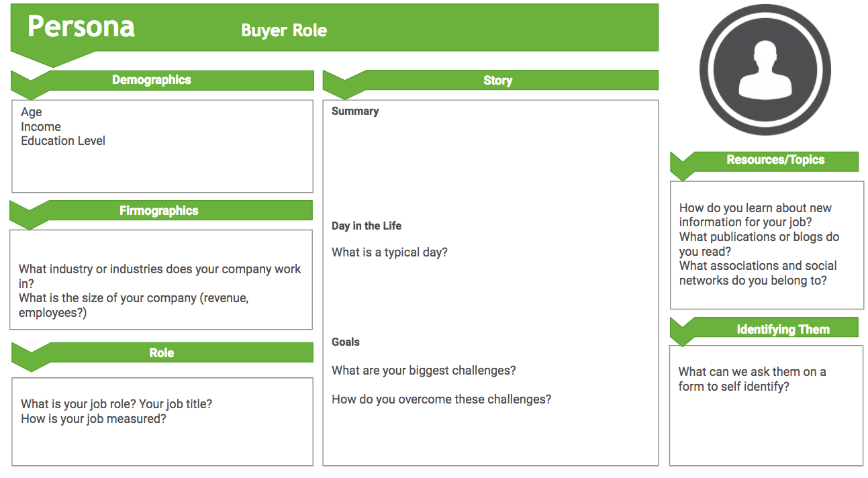Click the Identifying Them header banner
This screenshot has height=478, width=868.
[783, 330]
